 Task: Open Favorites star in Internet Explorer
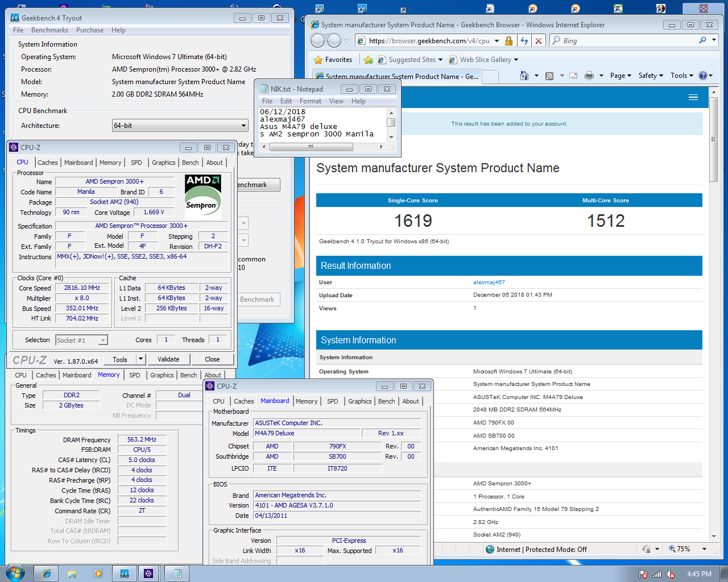click(x=333, y=60)
